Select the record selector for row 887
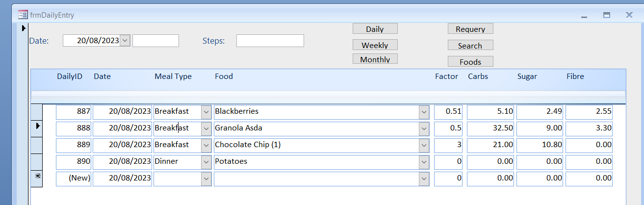644x205 pixels. pos(37,111)
